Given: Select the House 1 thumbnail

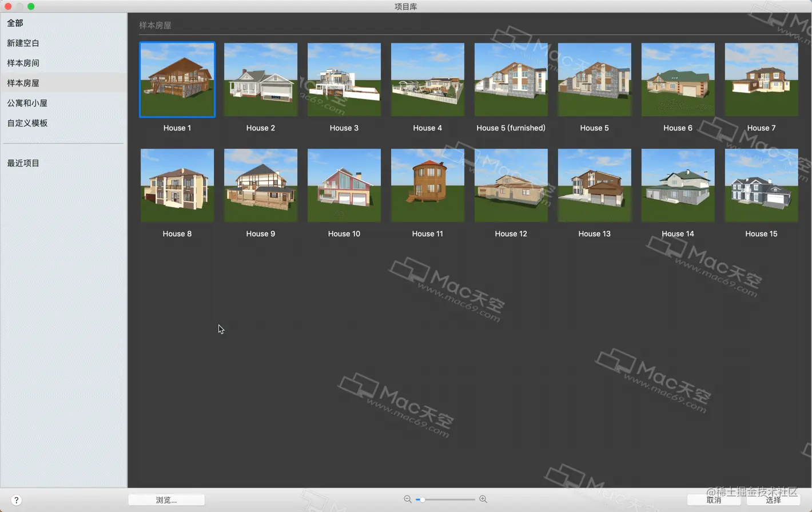Looking at the screenshot, I should tap(177, 80).
